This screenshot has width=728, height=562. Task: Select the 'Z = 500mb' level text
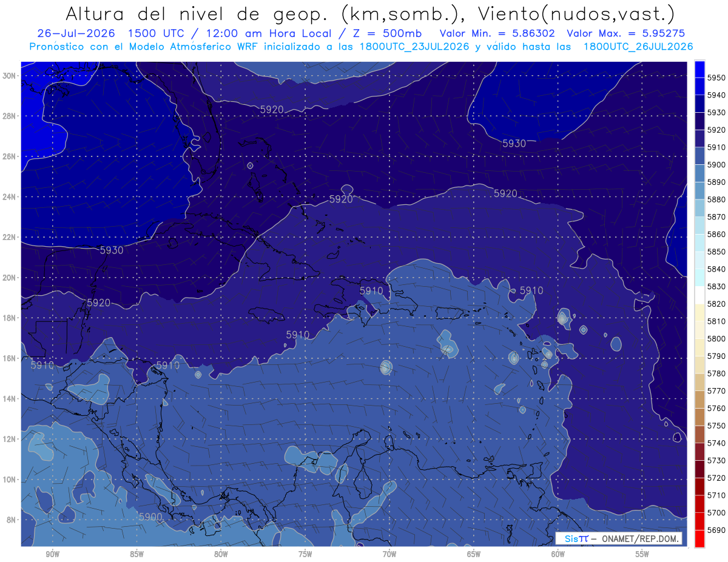pos(384,33)
